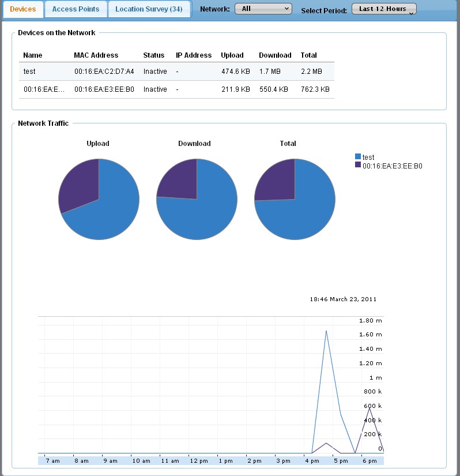The image size is (460, 476).
Task: Select the device row 00:16:EA:E…
Action: [x=176, y=89]
